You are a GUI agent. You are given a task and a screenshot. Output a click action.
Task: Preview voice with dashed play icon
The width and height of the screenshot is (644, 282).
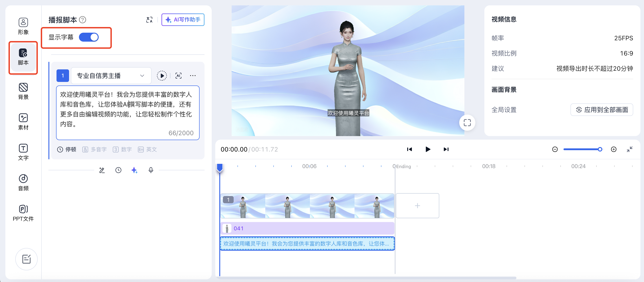pos(162,76)
